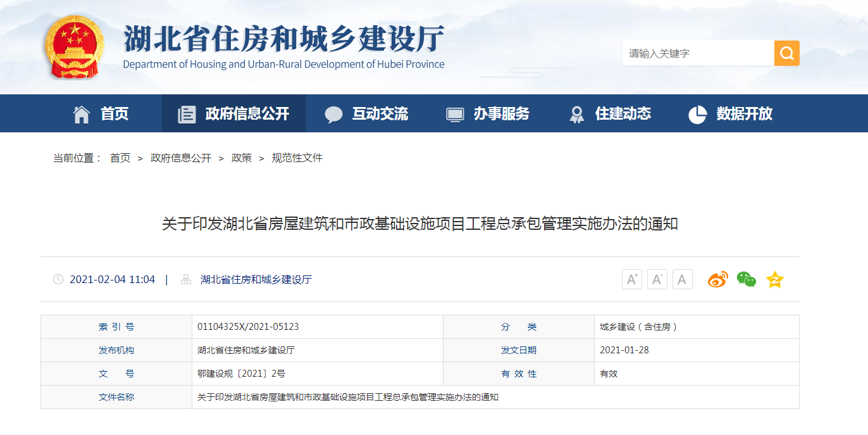Go to 互动交流 section

[367, 114]
